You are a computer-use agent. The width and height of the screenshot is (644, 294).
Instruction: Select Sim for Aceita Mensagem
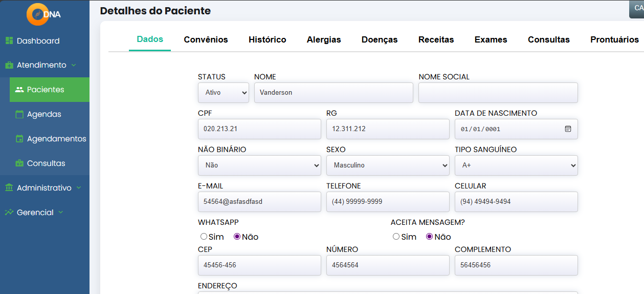coord(396,237)
